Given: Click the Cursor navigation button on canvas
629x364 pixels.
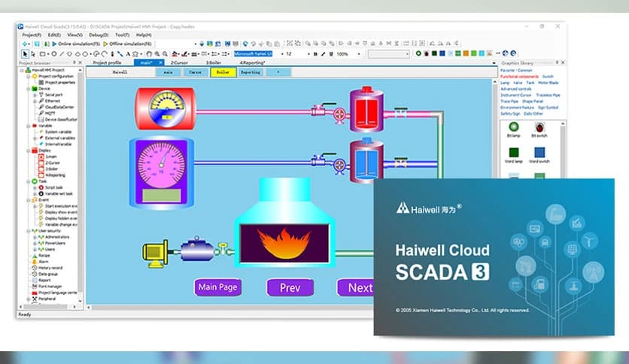Looking at the screenshot, I should (x=196, y=72).
